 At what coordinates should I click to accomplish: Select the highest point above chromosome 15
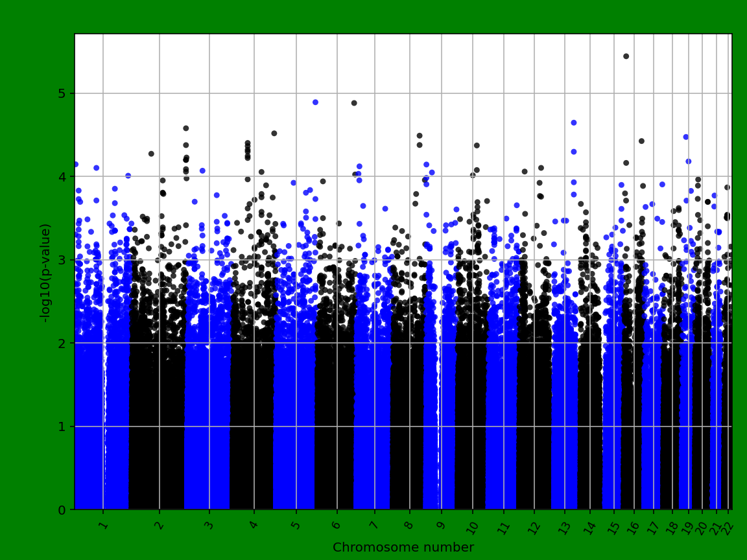tap(626, 56)
